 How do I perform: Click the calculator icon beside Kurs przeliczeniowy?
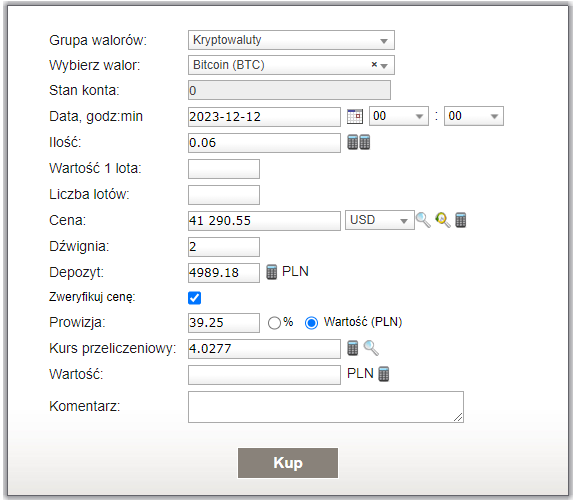(353, 348)
